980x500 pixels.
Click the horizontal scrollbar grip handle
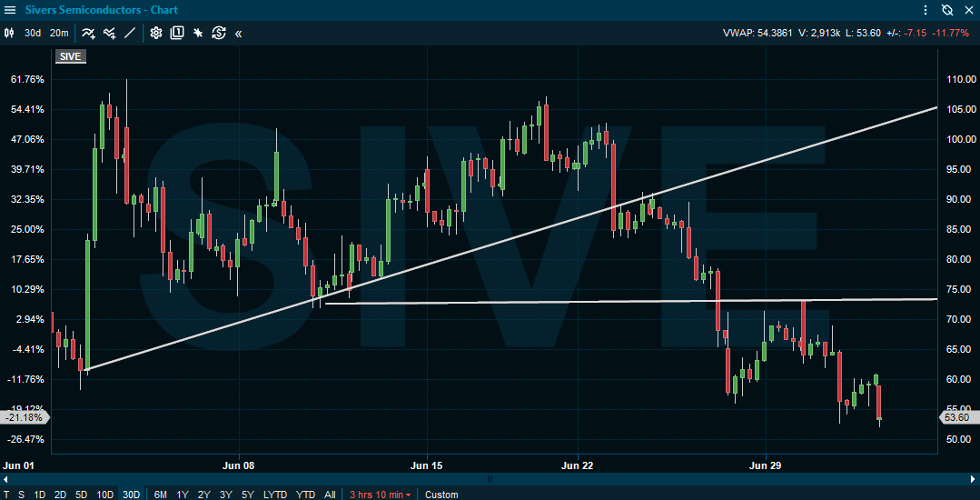[x=490, y=479]
